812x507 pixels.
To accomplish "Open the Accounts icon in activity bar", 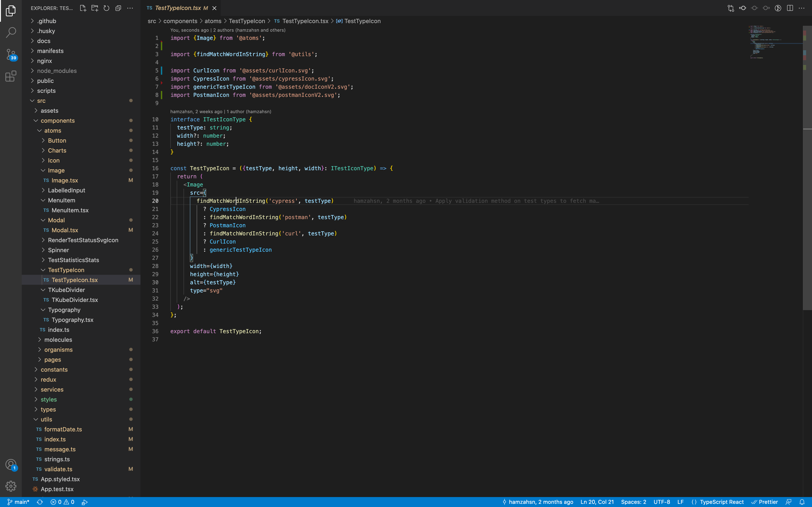I will click(x=11, y=464).
